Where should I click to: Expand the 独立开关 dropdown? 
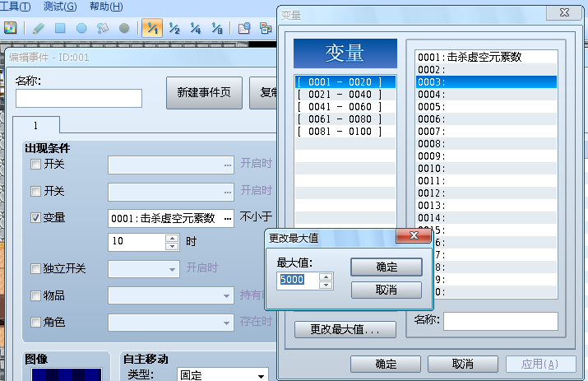point(172,270)
